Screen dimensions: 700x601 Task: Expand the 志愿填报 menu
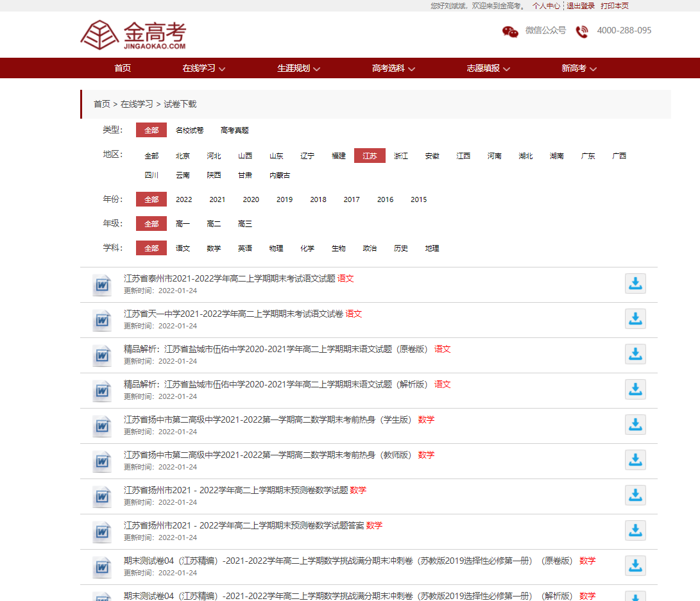[488, 68]
